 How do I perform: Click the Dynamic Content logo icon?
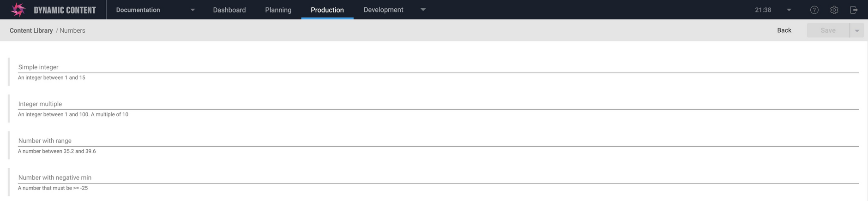pyautogui.click(x=18, y=10)
